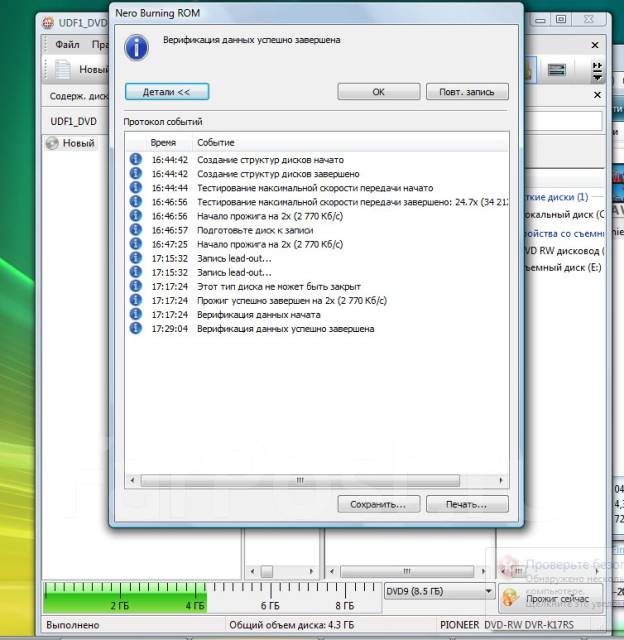624x640 pixels.
Task: Click the large blue information icon in dialog
Action: point(137,47)
